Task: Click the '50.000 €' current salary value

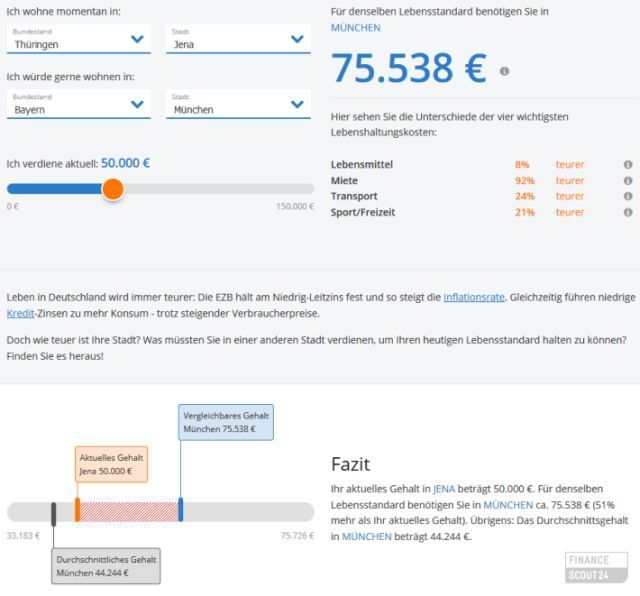Action: [125, 163]
